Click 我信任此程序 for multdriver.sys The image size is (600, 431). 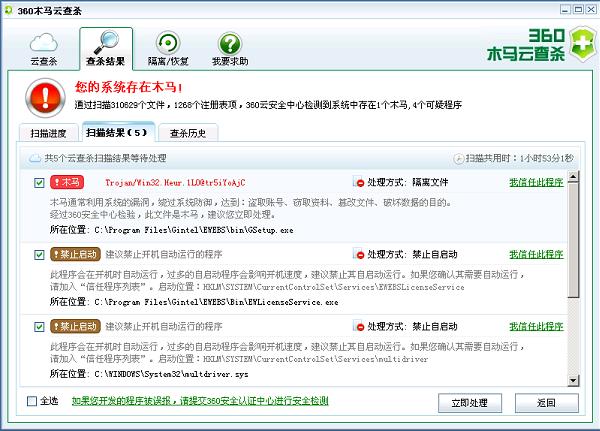click(536, 326)
